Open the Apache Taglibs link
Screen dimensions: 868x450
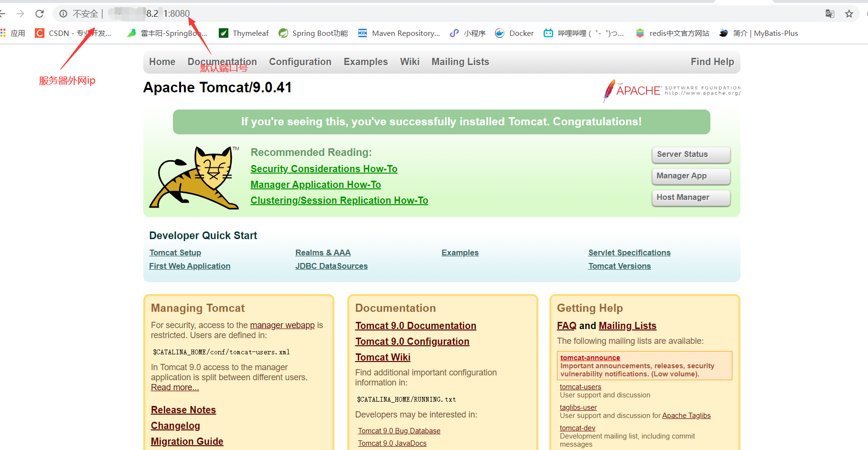point(686,416)
